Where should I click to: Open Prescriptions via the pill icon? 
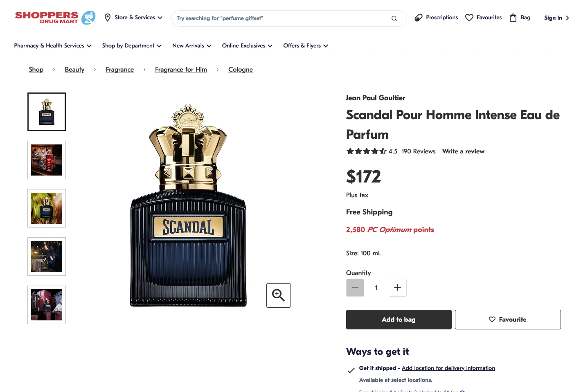tap(418, 18)
